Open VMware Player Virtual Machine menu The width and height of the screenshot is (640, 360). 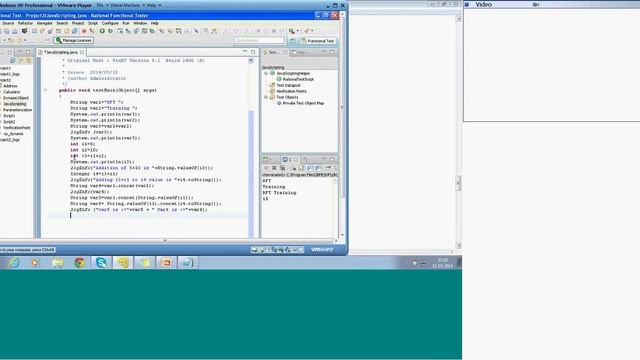[x=126, y=5]
